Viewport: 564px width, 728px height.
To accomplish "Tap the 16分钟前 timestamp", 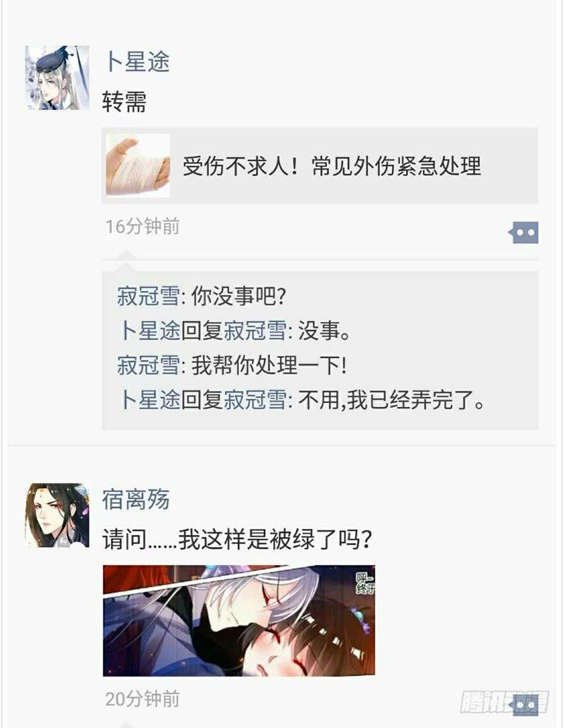I will (x=142, y=226).
